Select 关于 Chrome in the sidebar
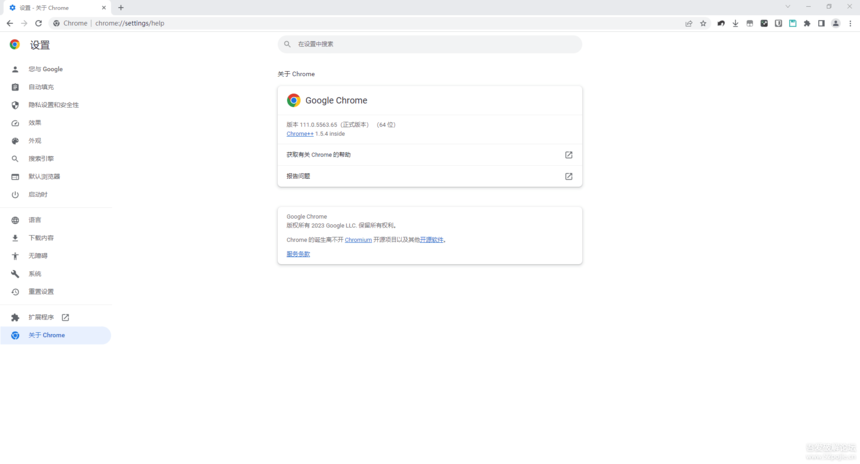The height and width of the screenshot is (464, 860). tap(55, 335)
